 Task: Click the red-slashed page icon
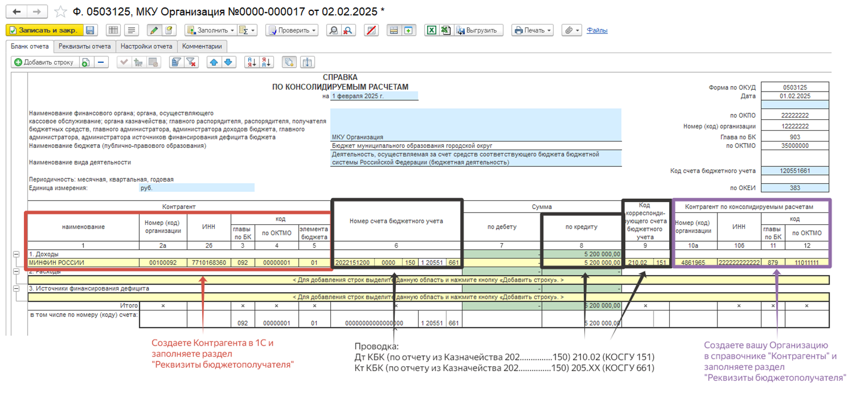[371, 30]
